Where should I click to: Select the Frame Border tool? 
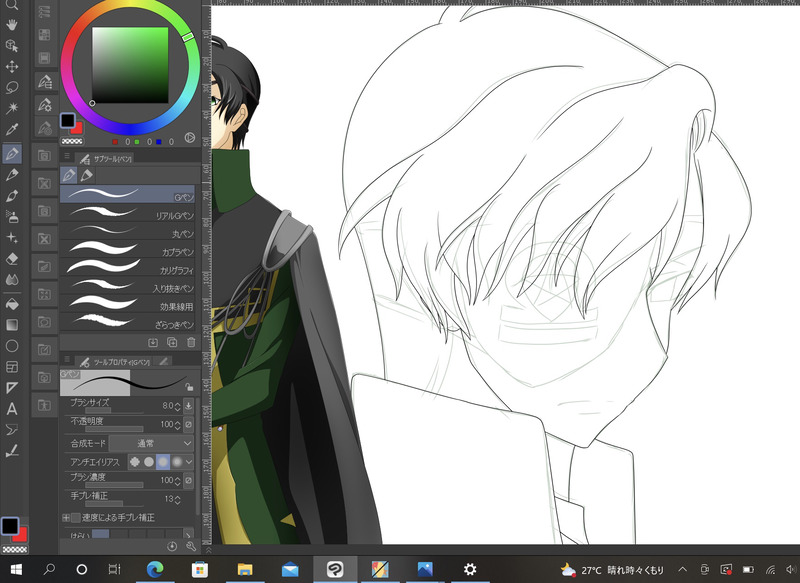[x=12, y=367]
